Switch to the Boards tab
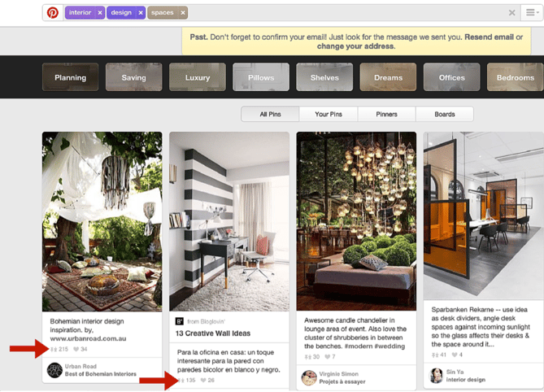This screenshot has height=392, width=544. 445,114
